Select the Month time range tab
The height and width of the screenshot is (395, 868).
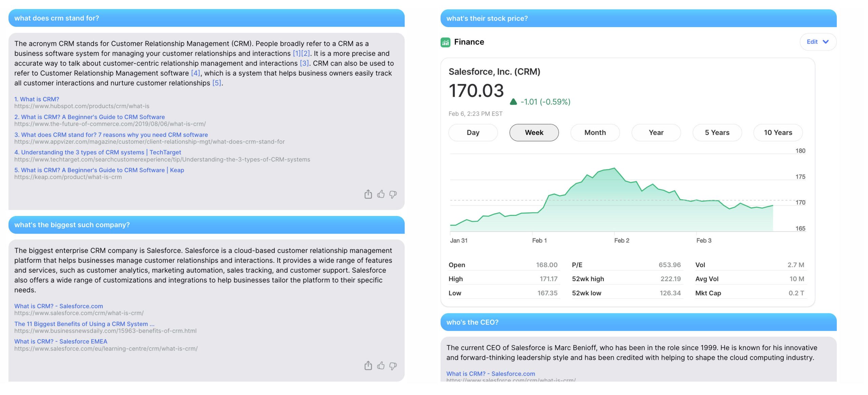pyautogui.click(x=595, y=132)
